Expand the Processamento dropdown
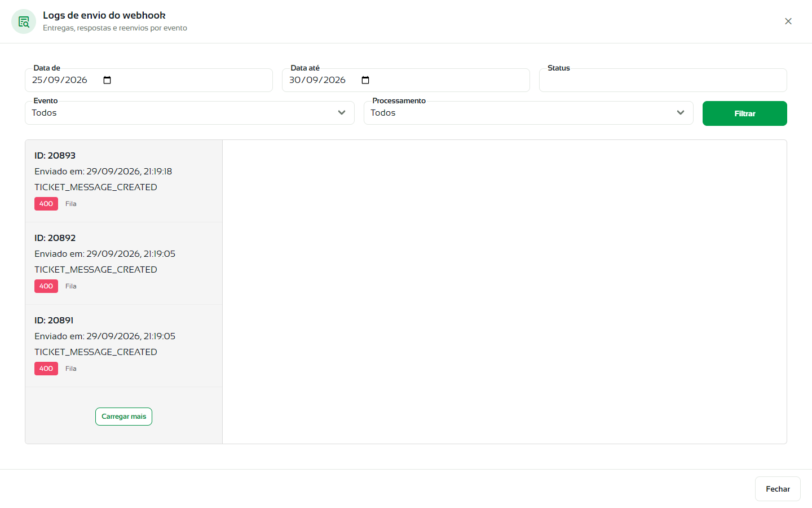 point(528,113)
